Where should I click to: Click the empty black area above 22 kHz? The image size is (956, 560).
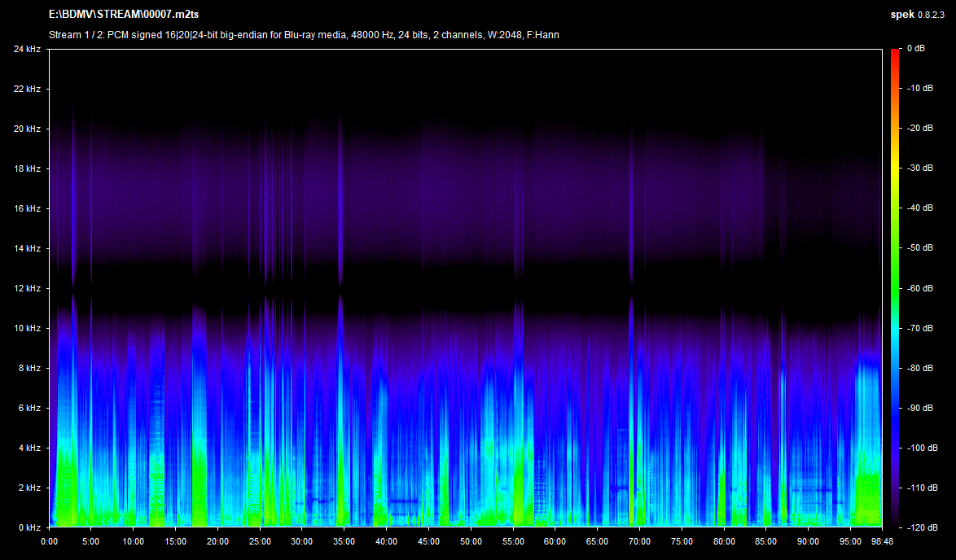tap(464, 69)
